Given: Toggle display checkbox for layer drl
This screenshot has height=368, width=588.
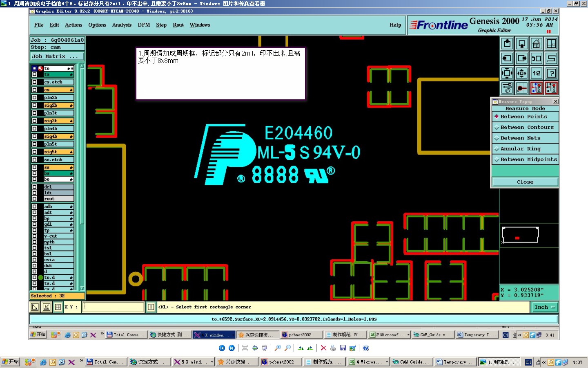Looking at the screenshot, I should pyautogui.click(x=35, y=187).
